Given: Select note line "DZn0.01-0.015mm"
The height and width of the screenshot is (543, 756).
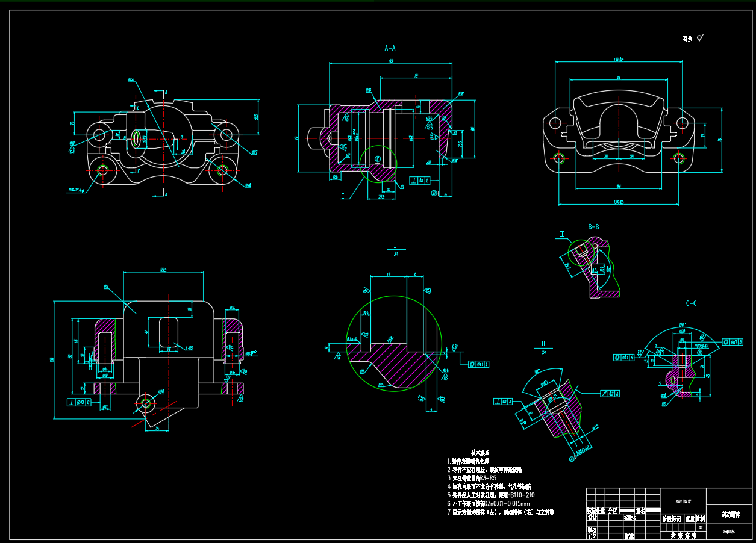Looking at the screenshot, I should click(489, 503).
